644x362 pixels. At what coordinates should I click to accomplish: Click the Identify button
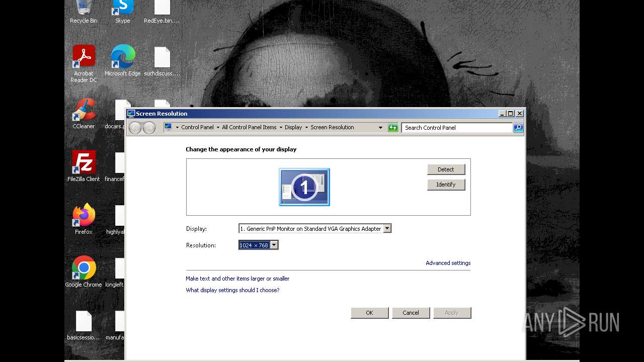pyautogui.click(x=446, y=185)
